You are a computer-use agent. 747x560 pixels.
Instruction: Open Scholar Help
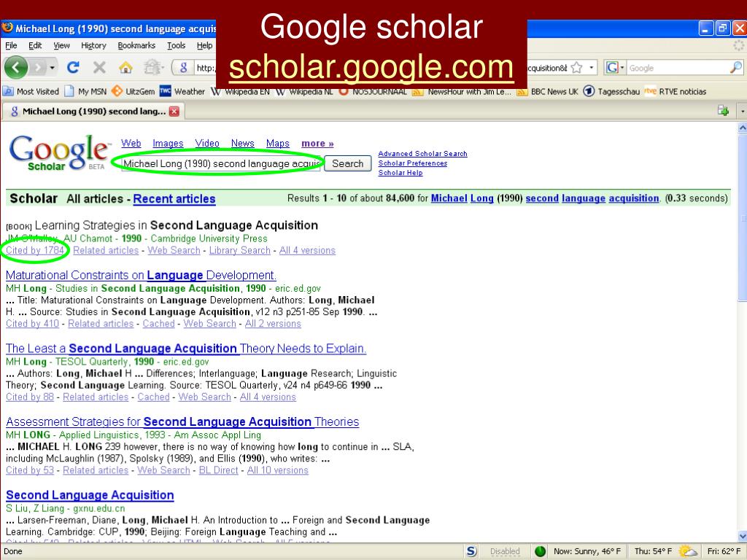pos(400,172)
